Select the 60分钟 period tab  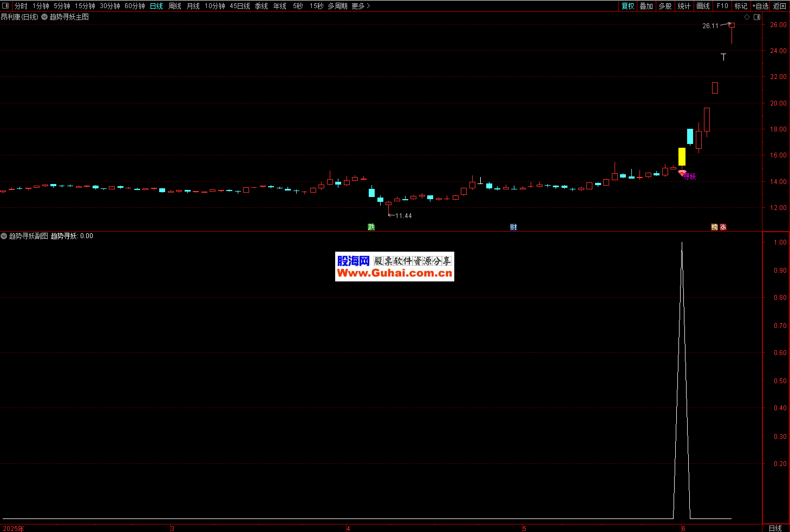[x=135, y=6]
